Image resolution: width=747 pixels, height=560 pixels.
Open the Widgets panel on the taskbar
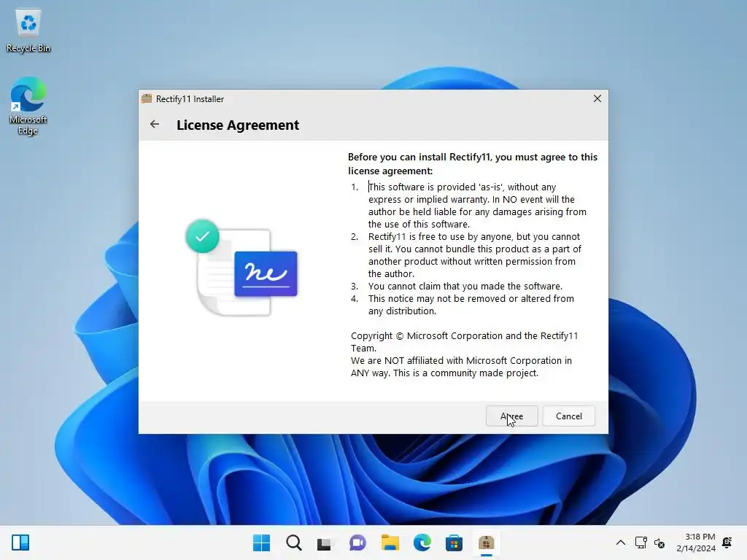(20, 542)
